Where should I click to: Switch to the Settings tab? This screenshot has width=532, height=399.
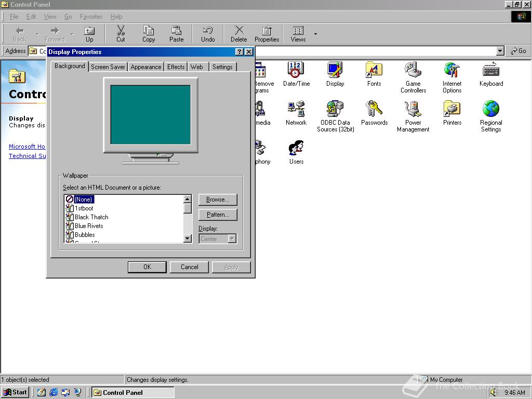pos(222,67)
